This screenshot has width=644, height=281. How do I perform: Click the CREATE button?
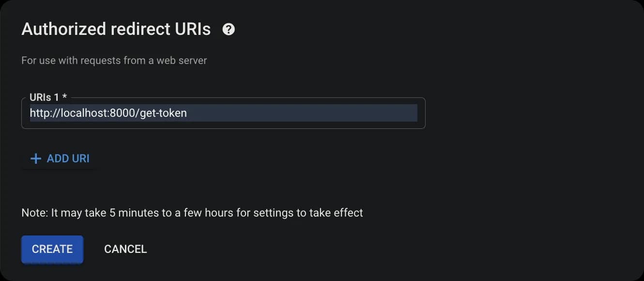pyautogui.click(x=52, y=249)
